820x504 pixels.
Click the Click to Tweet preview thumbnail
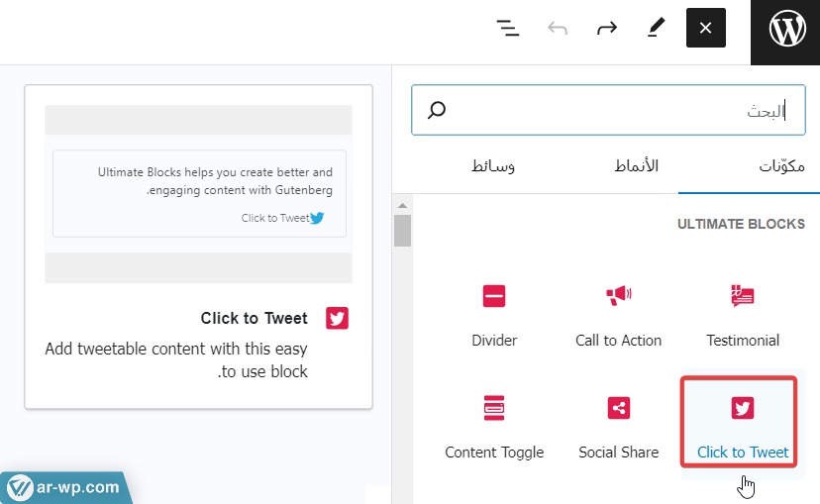click(199, 194)
